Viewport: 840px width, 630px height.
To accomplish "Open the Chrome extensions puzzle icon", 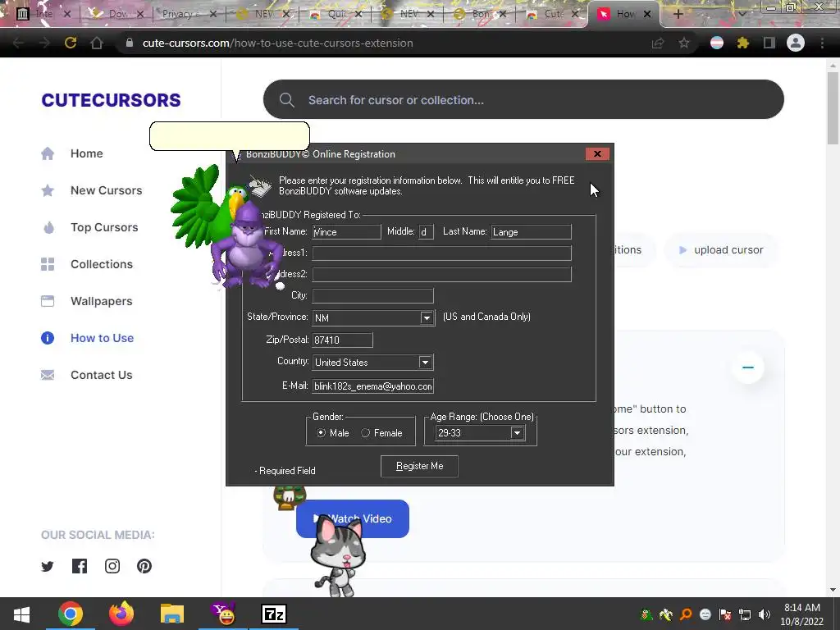I will click(742, 43).
